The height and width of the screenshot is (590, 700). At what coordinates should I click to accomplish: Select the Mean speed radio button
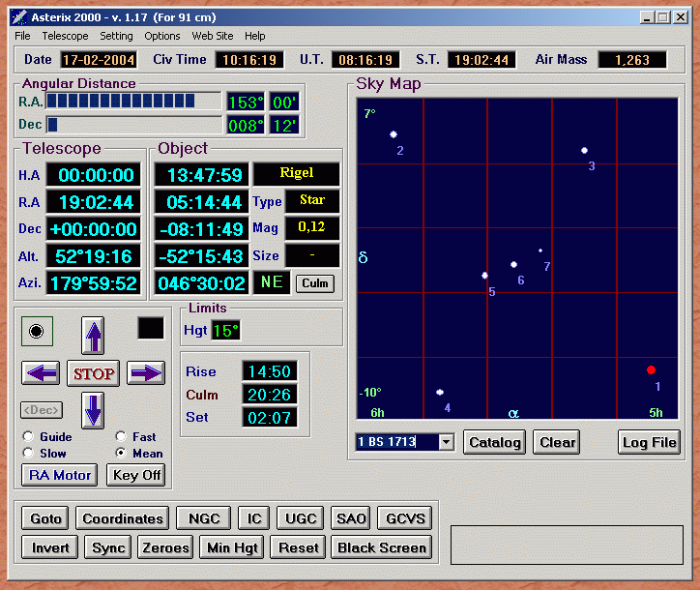(x=121, y=453)
